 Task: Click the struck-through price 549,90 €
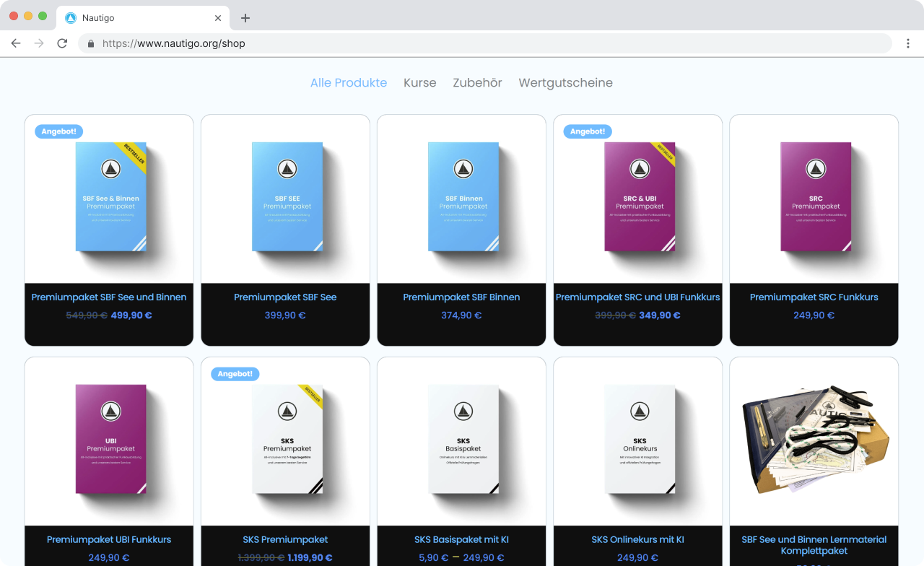click(87, 315)
